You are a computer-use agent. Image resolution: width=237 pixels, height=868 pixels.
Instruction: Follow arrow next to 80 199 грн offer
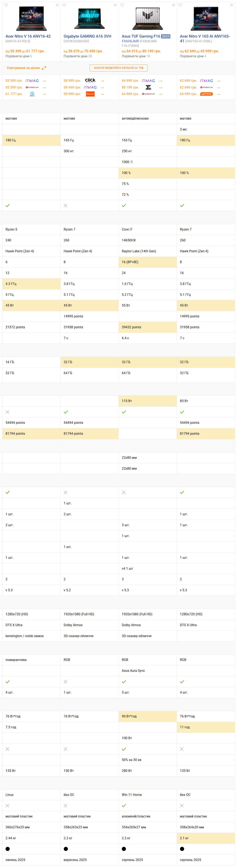click(160, 88)
